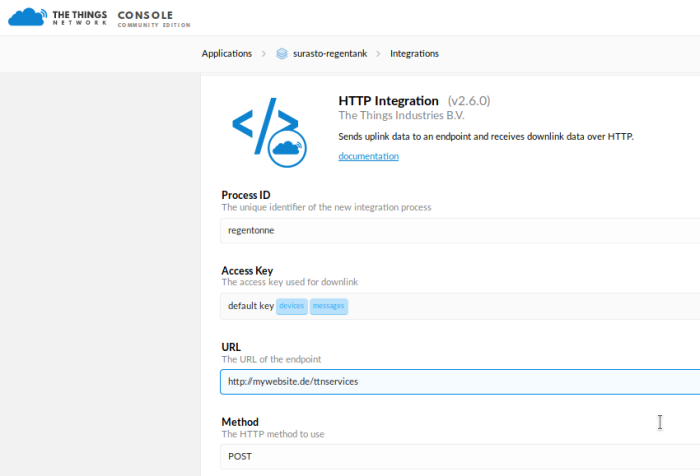
Task: Click the Process ID label
Action: click(246, 195)
